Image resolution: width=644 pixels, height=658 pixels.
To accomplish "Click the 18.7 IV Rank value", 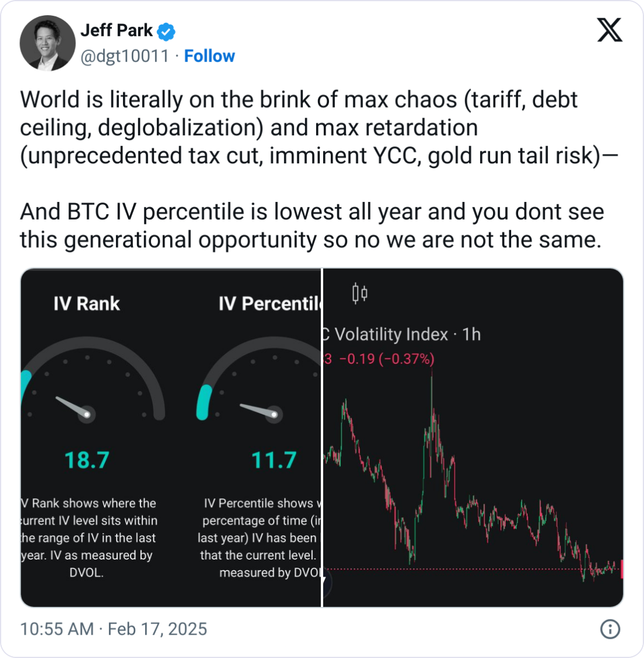I will (87, 460).
